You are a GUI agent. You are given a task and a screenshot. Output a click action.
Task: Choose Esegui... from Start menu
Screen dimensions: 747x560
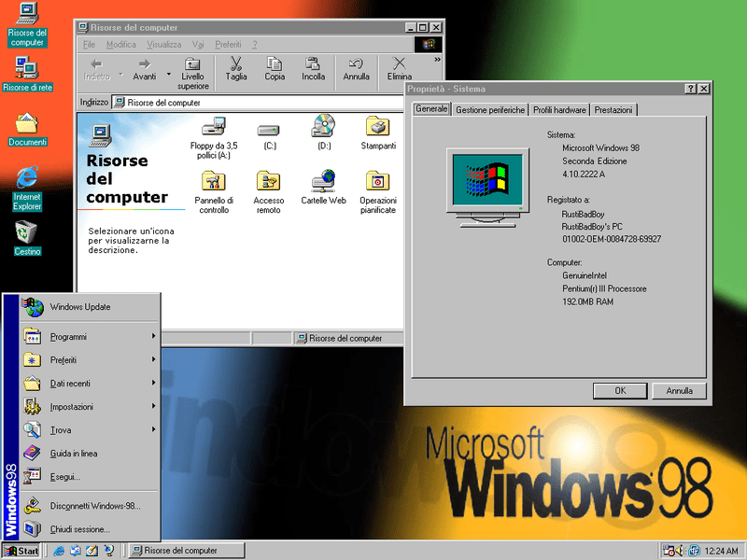coord(89,477)
